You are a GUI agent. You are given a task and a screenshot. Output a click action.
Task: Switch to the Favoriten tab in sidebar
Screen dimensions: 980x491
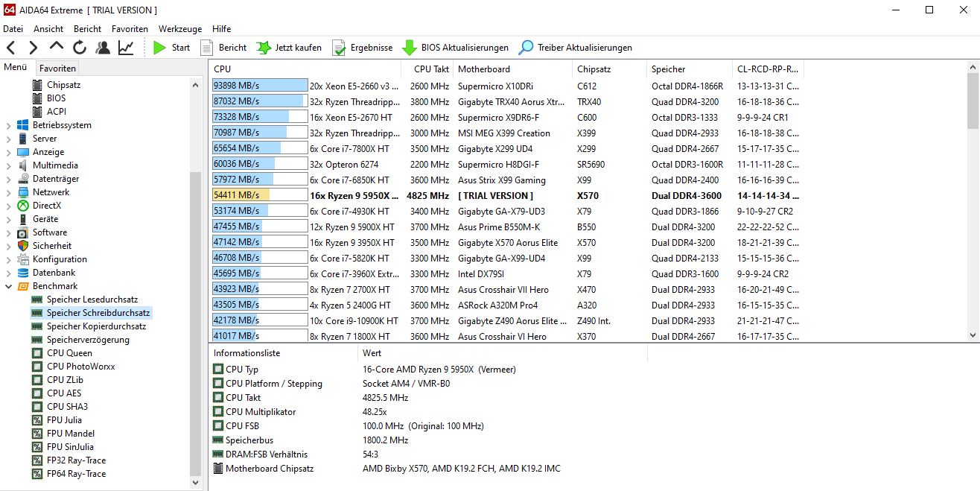coord(57,68)
